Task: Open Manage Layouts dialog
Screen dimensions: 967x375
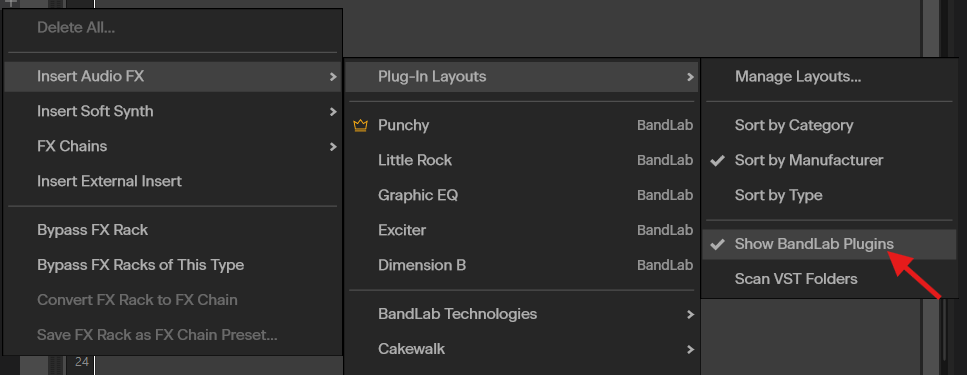Action: click(x=829, y=77)
